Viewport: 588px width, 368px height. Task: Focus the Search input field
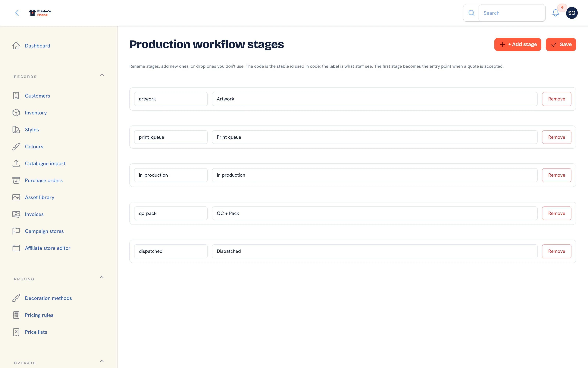[x=512, y=13]
